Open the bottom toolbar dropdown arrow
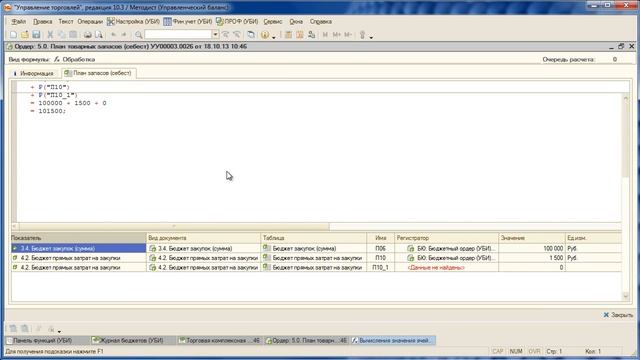The width and height of the screenshot is (640, 360). click(60, 331)
